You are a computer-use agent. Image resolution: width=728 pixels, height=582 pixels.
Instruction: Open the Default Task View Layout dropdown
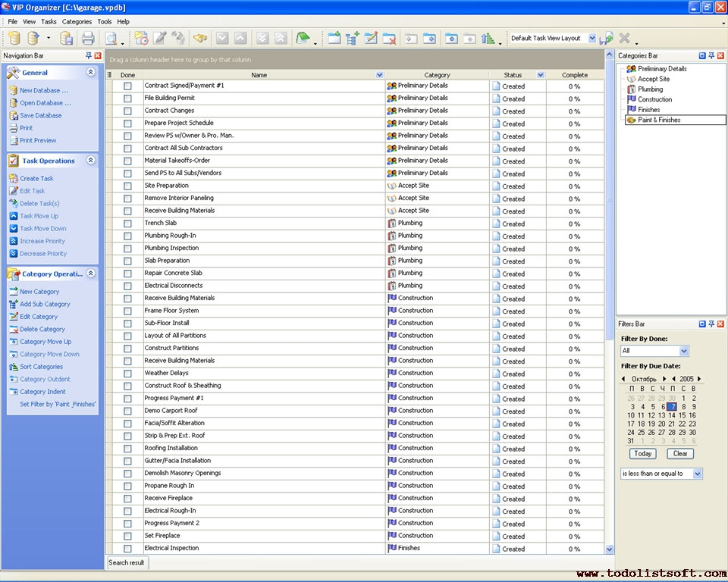coord(592,39)
